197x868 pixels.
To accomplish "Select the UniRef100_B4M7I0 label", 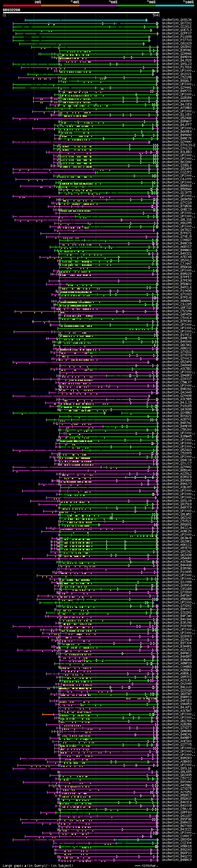I will click(x=177, y=91).
